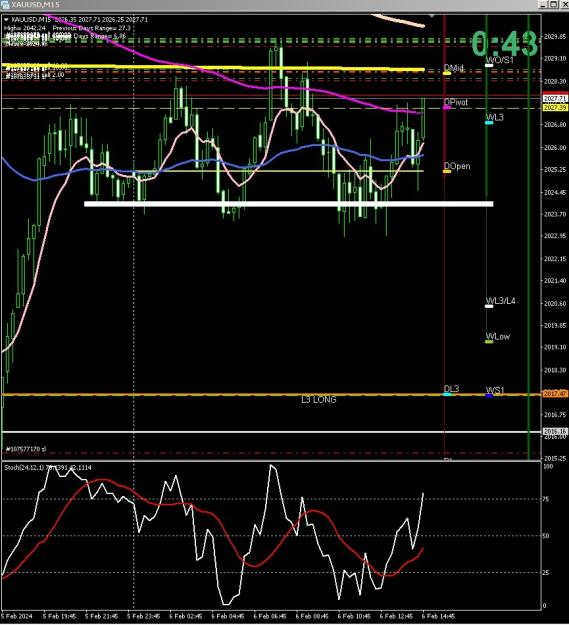The image size is (569, 625).
Task: Select the white WL3/L4 level marker
Action: click(x=489, y=306)
